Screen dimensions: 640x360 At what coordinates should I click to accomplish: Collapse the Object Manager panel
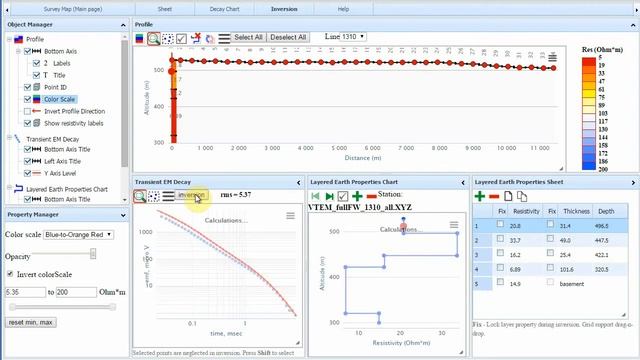pos(123,25)
